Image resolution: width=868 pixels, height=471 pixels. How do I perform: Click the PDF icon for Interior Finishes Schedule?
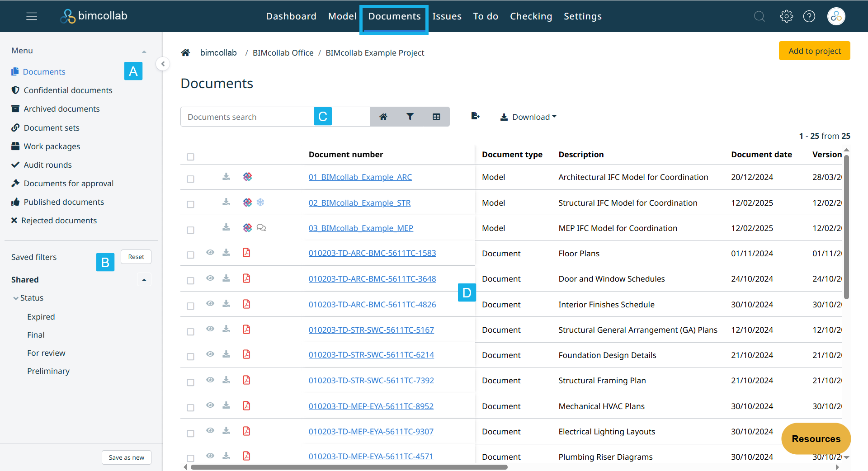point(246,304)
